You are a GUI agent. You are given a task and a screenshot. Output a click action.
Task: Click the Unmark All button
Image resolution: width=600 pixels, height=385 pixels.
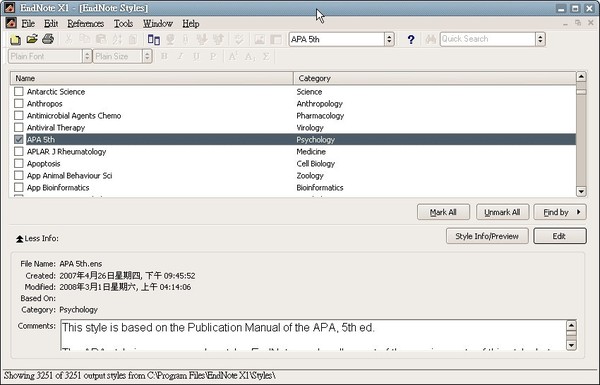[502, 212]
